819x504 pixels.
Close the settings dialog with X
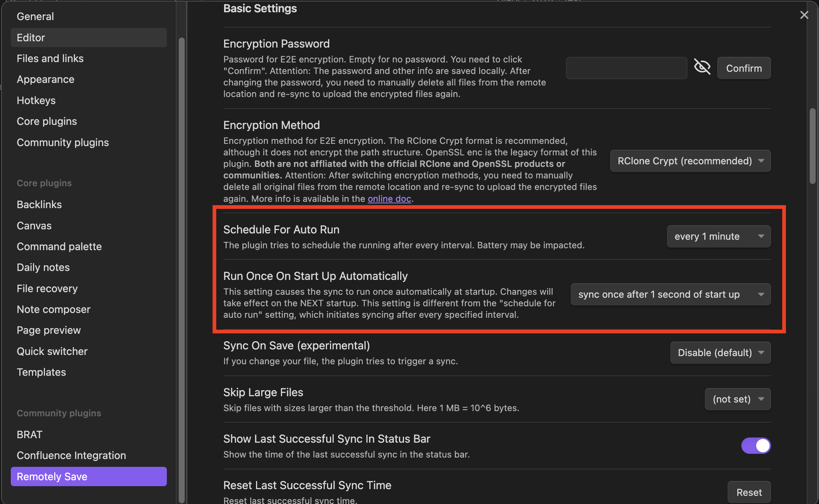tap(804, 15)
